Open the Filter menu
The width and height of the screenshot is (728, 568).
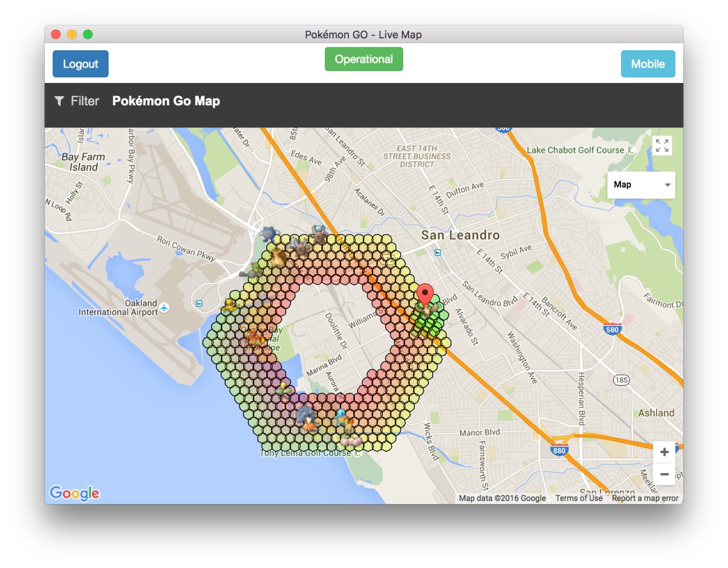[77, 101]
